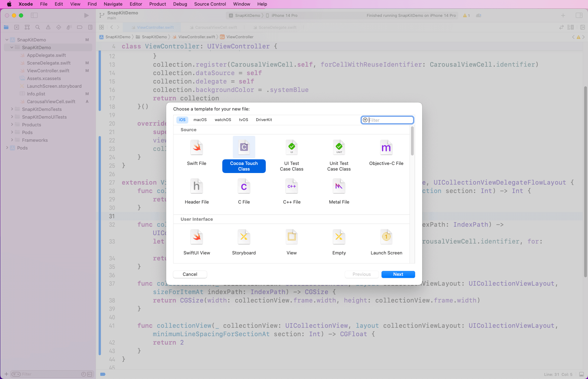Select the Swift File template icon

(197, 148)
